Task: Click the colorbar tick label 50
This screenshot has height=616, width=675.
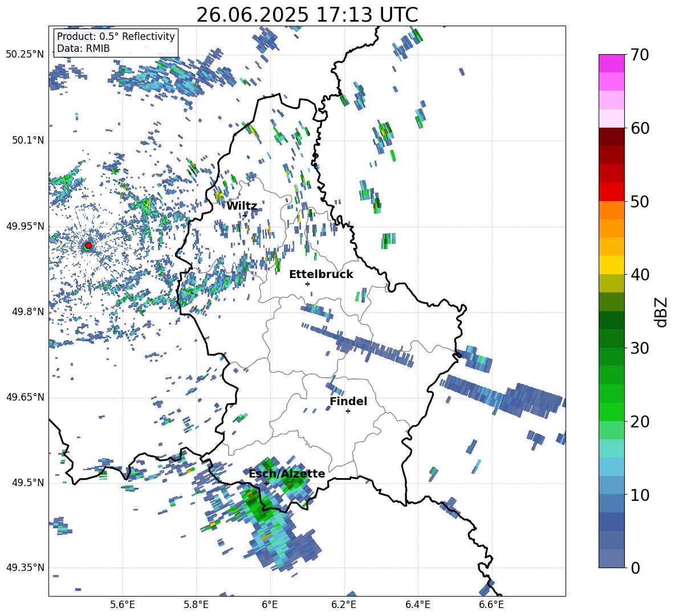Action: (640, 202)
